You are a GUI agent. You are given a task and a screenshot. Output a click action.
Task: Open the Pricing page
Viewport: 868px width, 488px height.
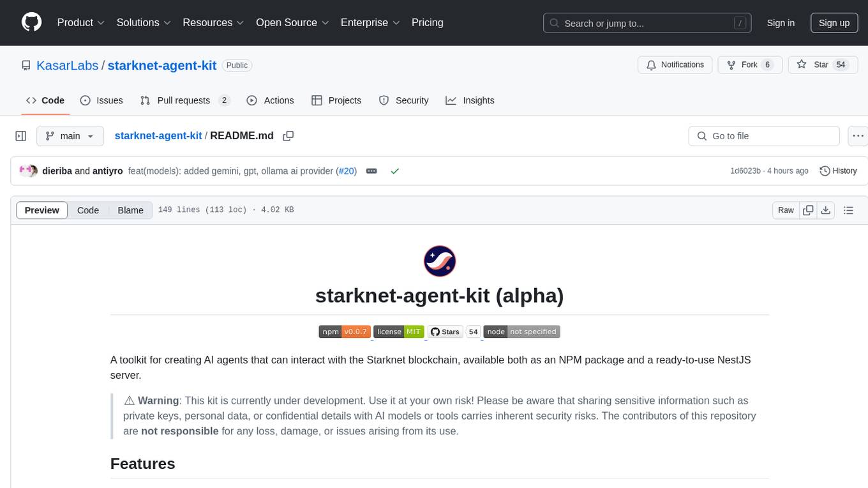(x=428, y=22)
